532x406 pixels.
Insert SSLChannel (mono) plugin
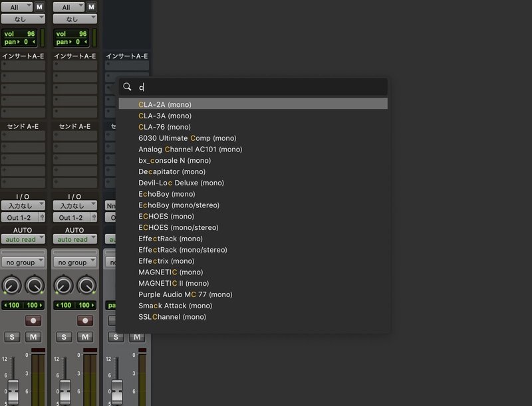pyautogui.click(x=253, y=317)
